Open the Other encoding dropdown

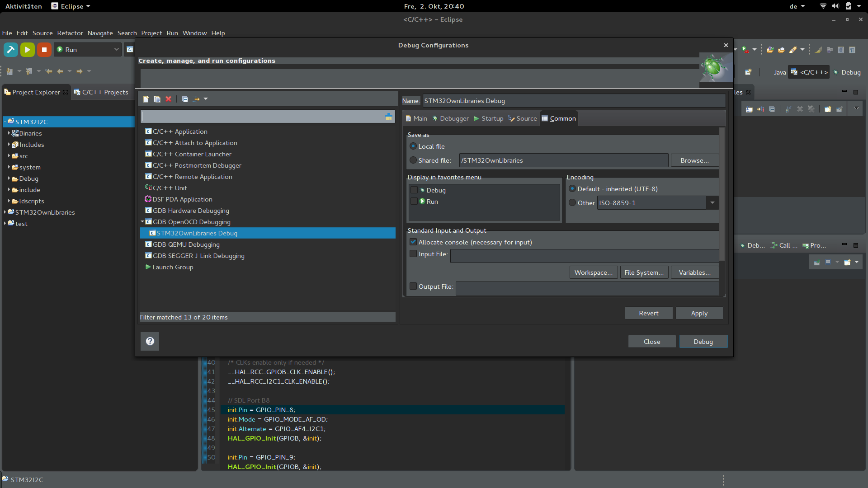pyautogui.click(x=712, y=202)
